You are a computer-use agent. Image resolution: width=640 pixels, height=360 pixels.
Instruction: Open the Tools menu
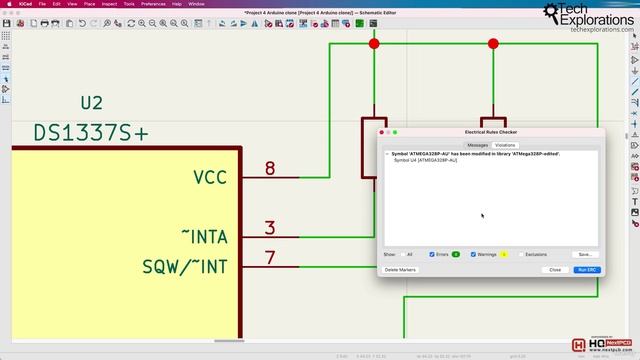click(x=129, y=4)
